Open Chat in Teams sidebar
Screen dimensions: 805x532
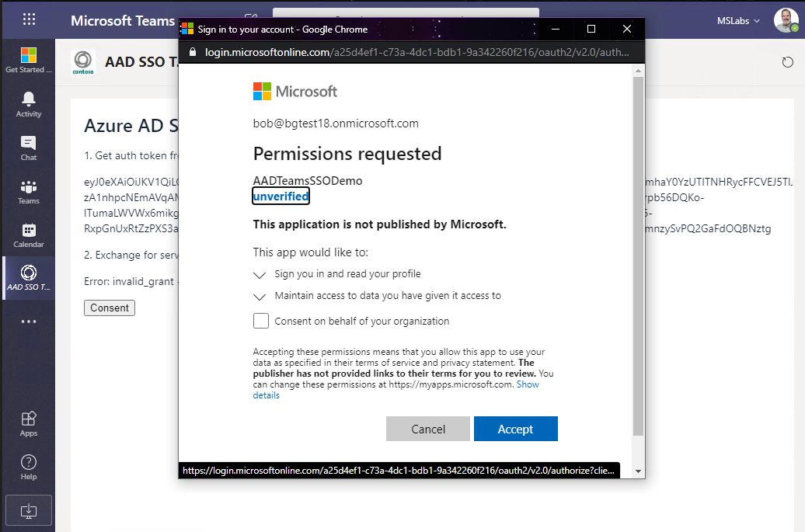28,148
